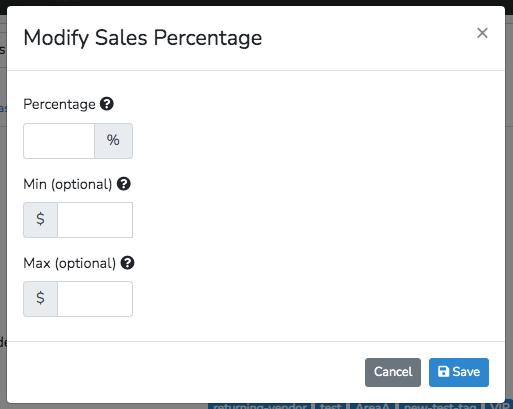Focus the Max amount input field

(x=95, y=299)
